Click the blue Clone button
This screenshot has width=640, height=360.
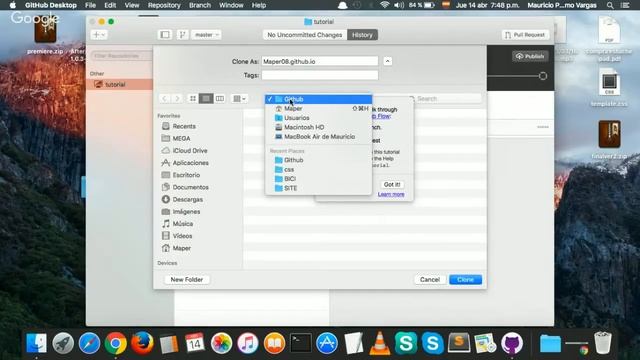465,280
